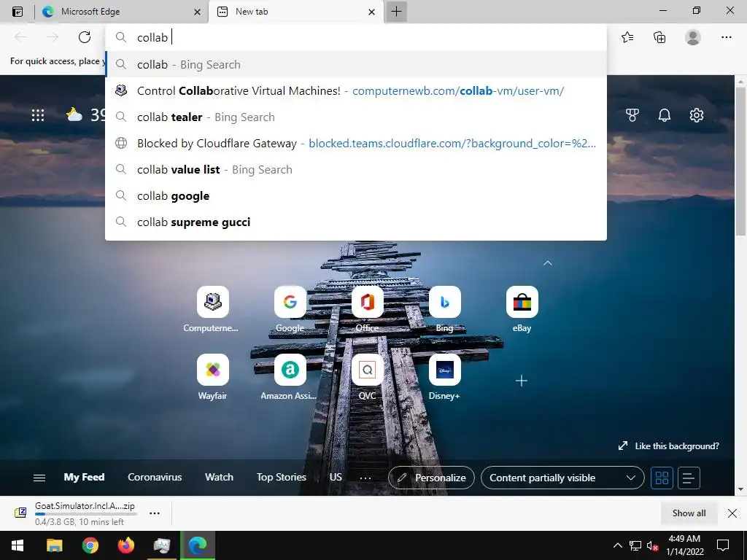The image size is (747, 560).
Task: Click the browser refresh button
Action: (85, 37)
